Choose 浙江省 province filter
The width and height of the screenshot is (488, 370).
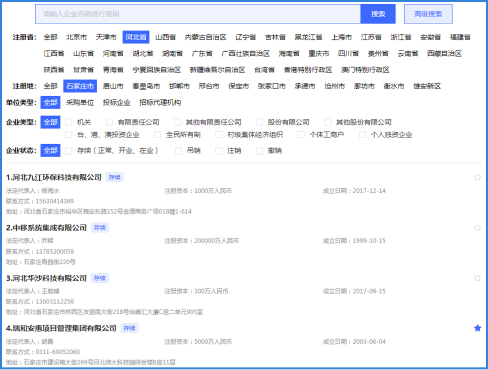coord(401,37)
